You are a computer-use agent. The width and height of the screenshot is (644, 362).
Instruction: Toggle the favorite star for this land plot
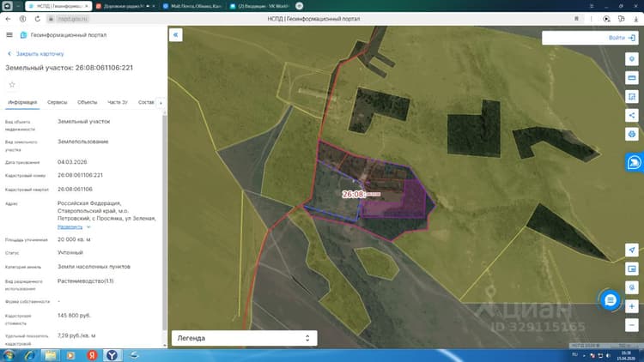(x=12, y=85)
